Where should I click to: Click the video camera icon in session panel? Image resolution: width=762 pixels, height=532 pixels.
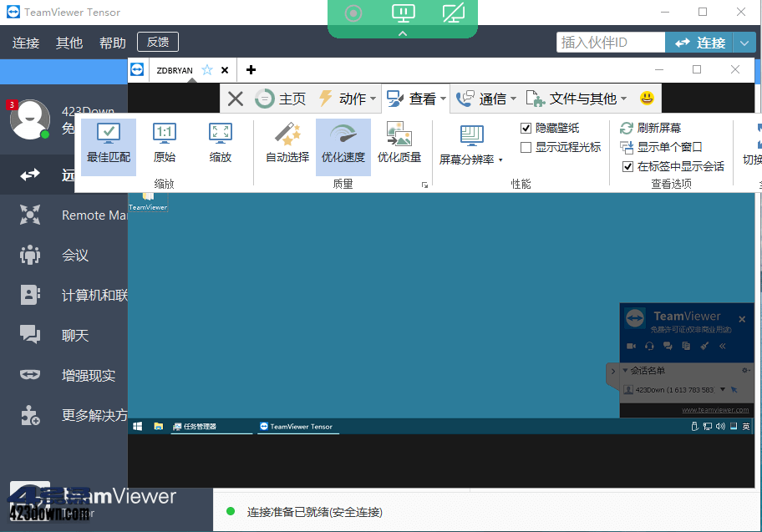click(x=632, y=346)
